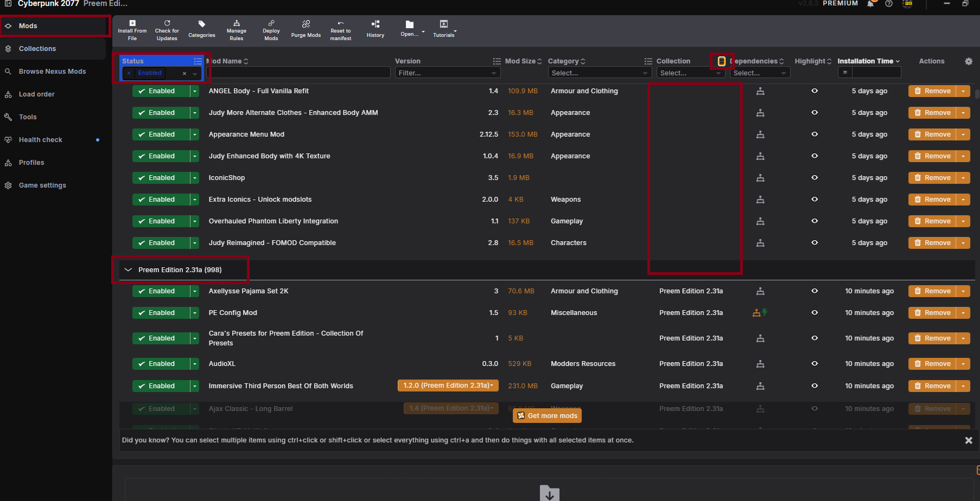Open the help question-mark icon

click(x=889, y=4)
